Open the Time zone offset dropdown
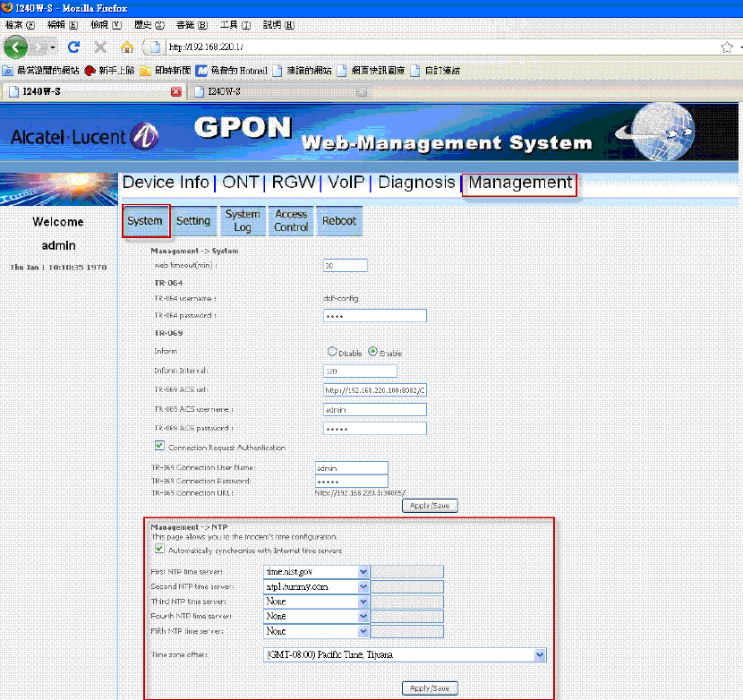 coord(405,655)
